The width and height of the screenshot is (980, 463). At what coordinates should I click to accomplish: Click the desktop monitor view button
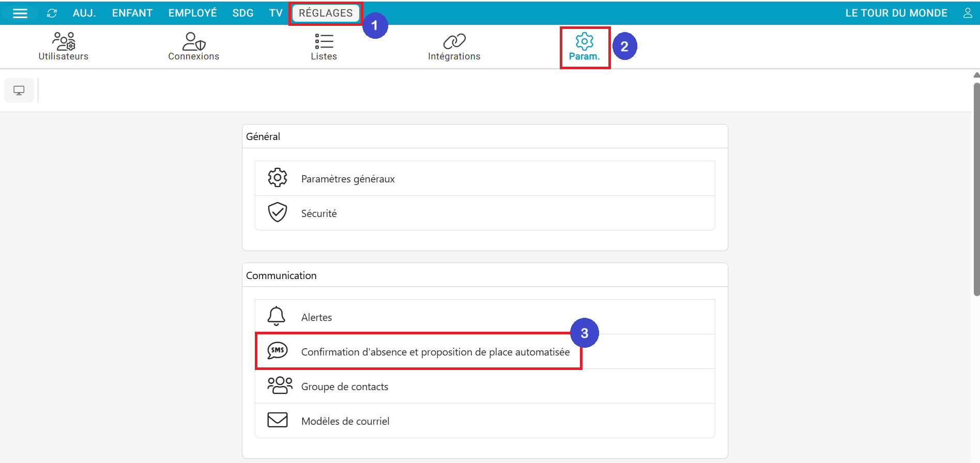[19, 90]
